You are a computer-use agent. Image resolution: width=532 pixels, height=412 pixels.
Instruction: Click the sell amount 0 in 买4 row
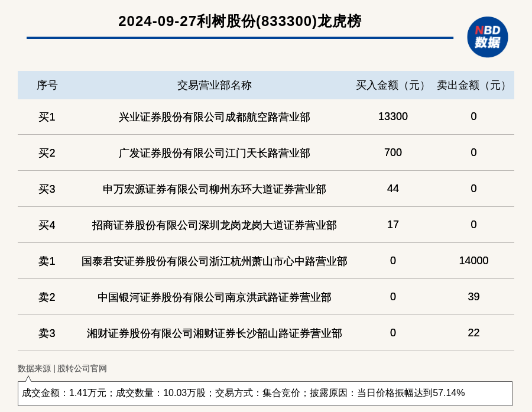click(473, 225)
